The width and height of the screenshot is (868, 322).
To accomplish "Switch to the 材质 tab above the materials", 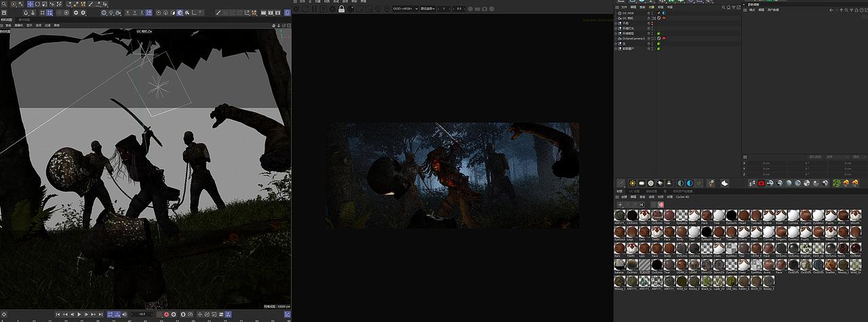I will point(619,191).
